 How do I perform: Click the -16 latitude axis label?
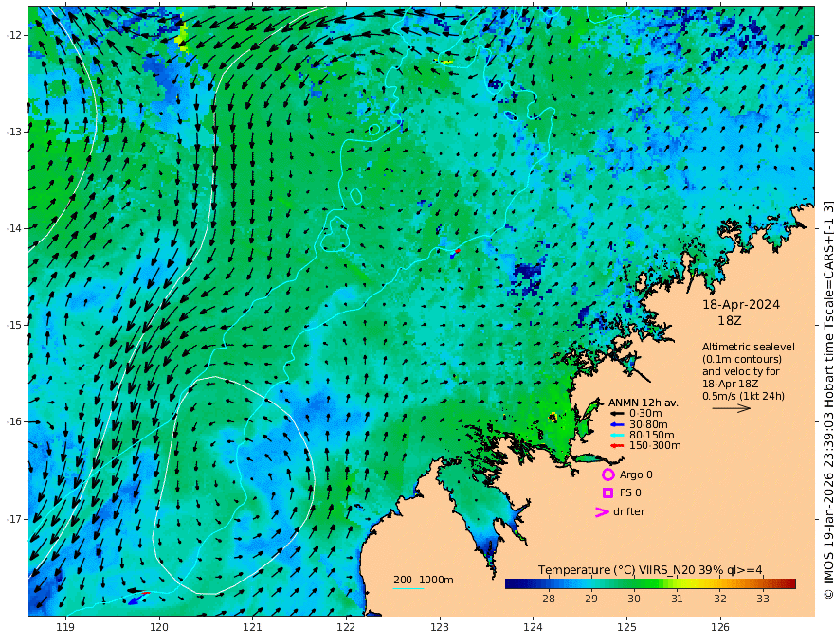[x=14, y=421]
